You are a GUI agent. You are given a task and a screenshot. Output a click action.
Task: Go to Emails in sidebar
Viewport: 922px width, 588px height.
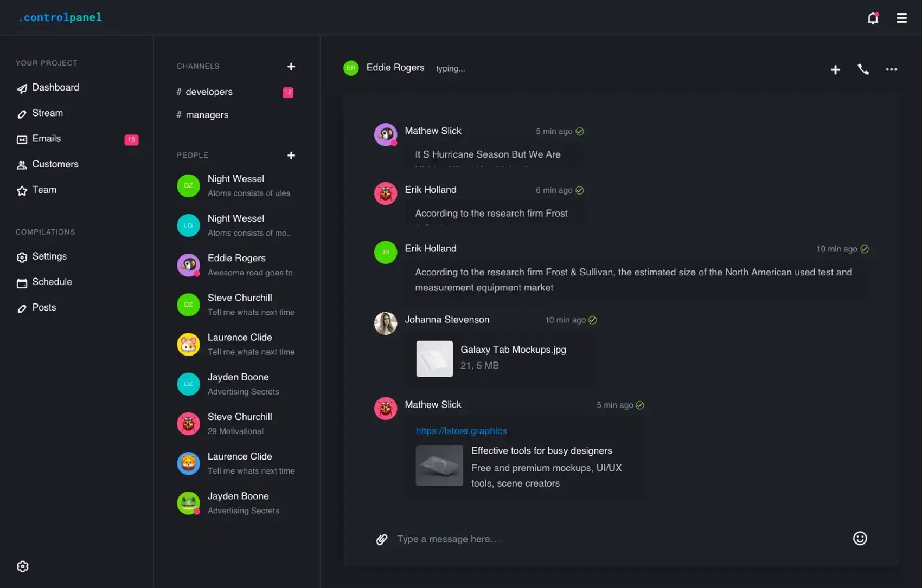point(47,139)
